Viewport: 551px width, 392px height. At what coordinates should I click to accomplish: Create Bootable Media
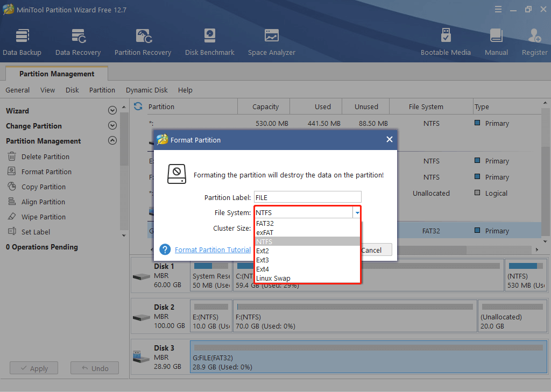click(x=446, y=42)
